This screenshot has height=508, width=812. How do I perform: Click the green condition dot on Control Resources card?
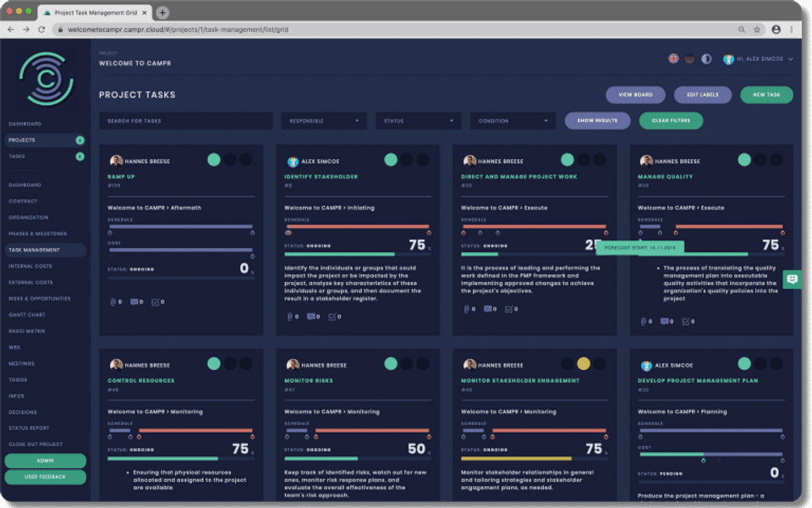[214, 364]
